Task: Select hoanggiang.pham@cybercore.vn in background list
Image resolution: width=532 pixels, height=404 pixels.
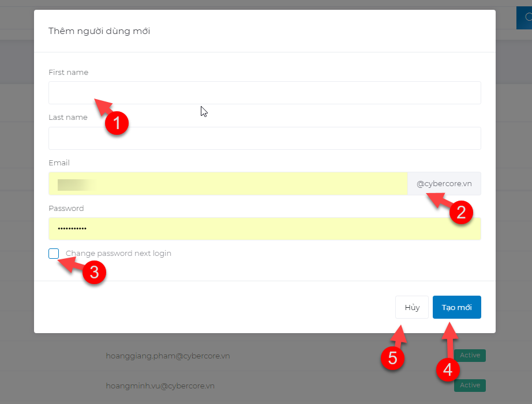Action: coord(168,356)
